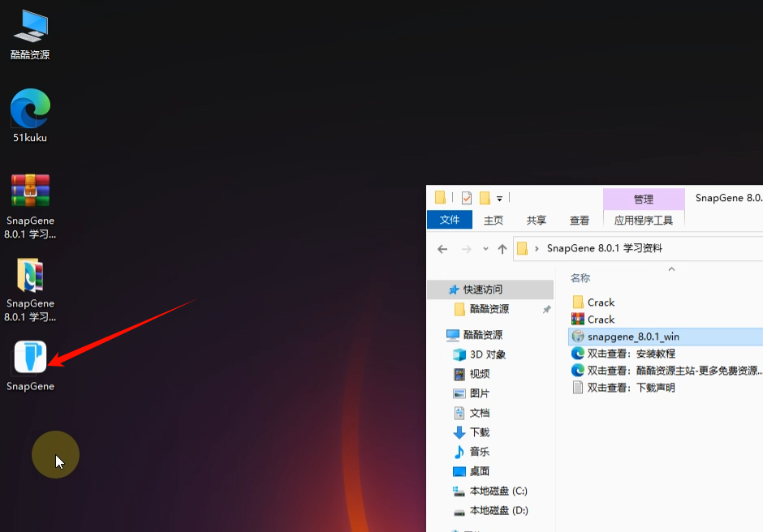
Task: Switch to the 应用程序工具 ribbon tab
Action: point(644,220)
